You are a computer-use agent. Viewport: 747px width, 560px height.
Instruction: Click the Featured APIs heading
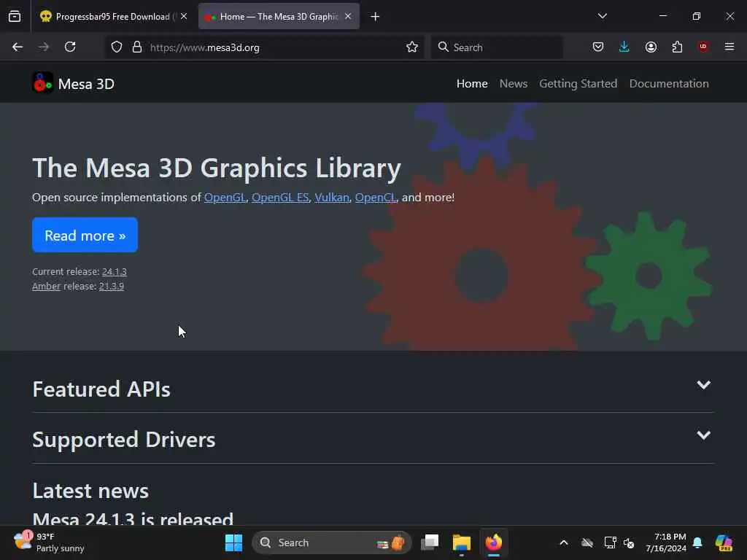(101, 389)
